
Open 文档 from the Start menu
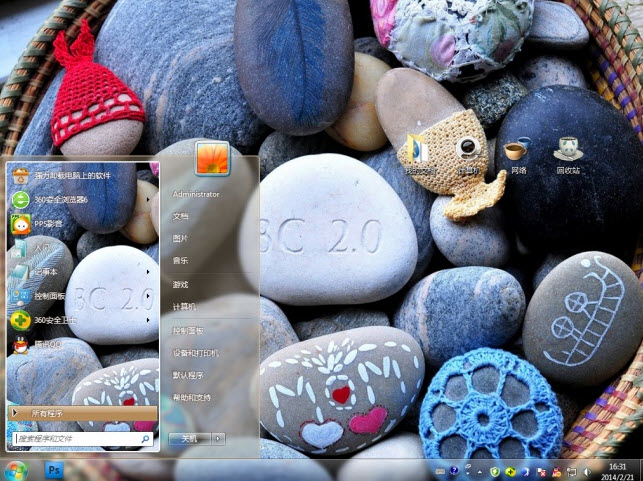180,217
